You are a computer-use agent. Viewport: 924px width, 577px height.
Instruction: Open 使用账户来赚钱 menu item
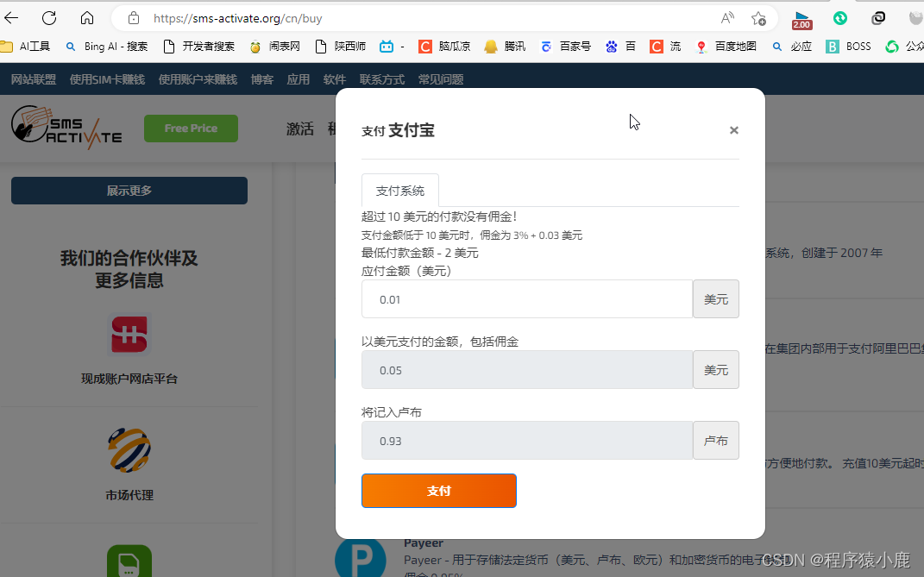[x=198, y=79]
